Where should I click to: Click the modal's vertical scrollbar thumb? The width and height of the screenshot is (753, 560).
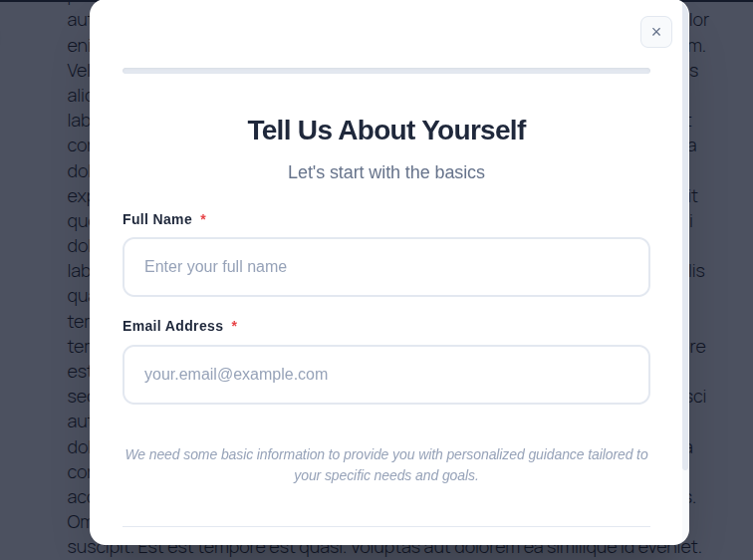pos(685,235)
